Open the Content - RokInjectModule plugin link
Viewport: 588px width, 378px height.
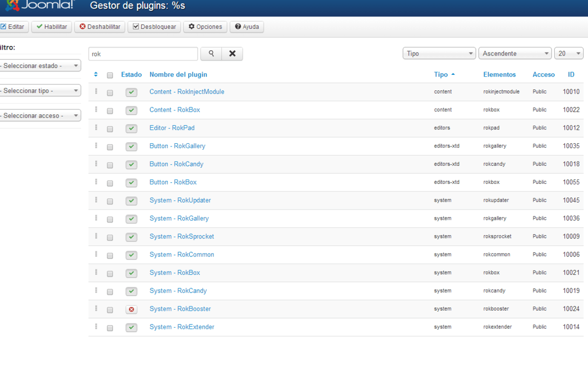[187, 92]
